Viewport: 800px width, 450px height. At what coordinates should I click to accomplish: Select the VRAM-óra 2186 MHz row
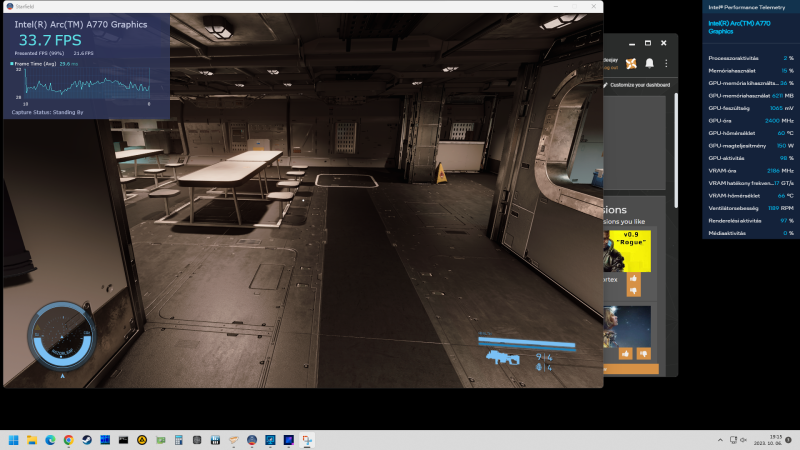click(x=751, y=171)
